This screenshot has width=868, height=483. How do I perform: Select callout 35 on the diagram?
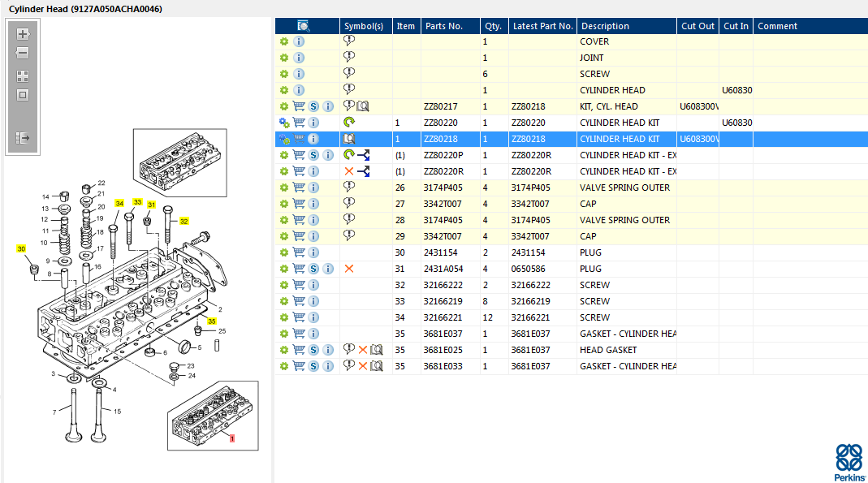(211, 321)
